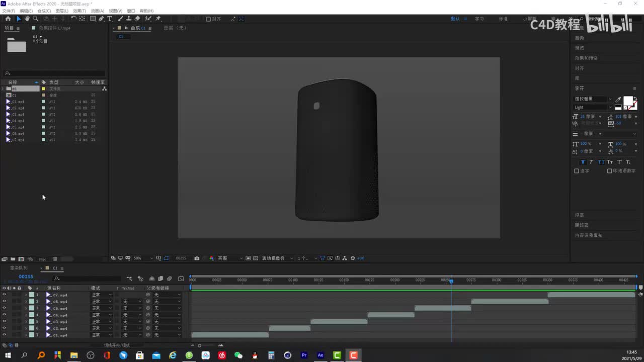Select the Horizontal Type tool

coord(110,19)
